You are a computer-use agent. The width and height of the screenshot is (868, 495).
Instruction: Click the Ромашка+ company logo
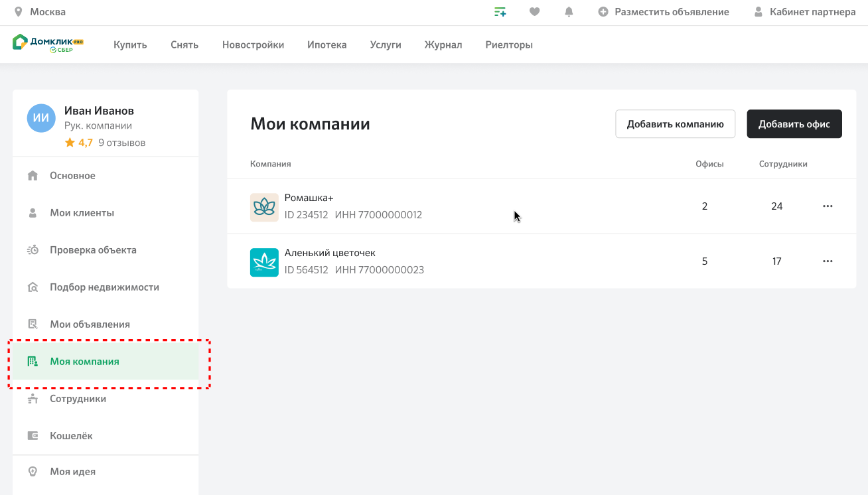[264, 207]
